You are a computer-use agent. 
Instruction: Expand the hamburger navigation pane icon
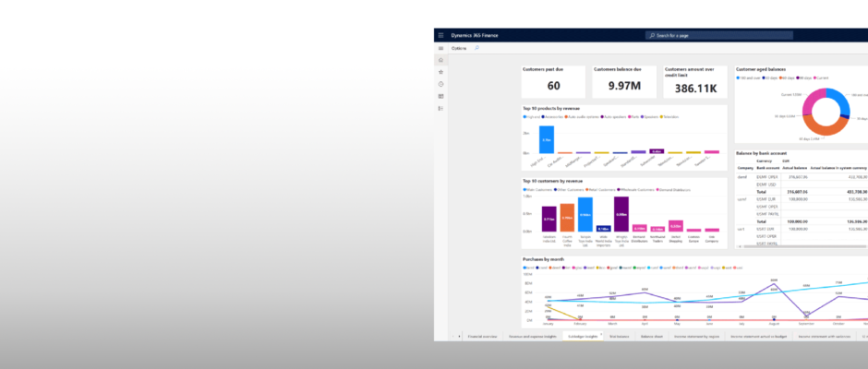tap(440, 48)
